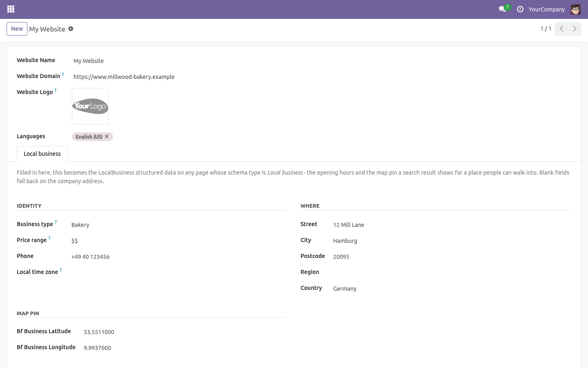Edit the City field

451,241
